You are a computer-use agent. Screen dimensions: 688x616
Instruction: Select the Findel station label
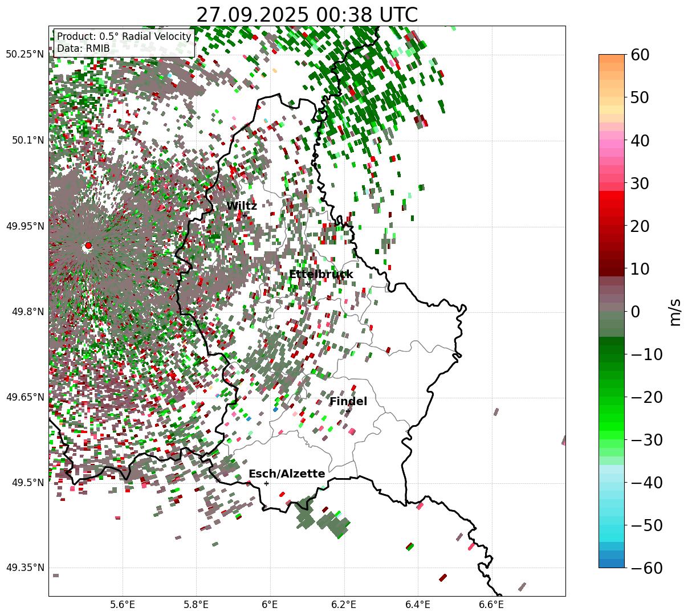click(348, 402)
